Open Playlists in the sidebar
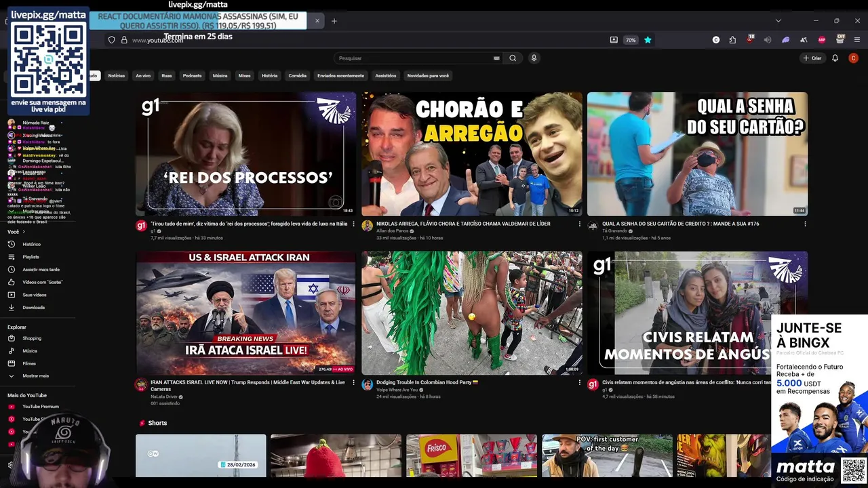This screenshot has height=488, width=868. tap(31, 257)
